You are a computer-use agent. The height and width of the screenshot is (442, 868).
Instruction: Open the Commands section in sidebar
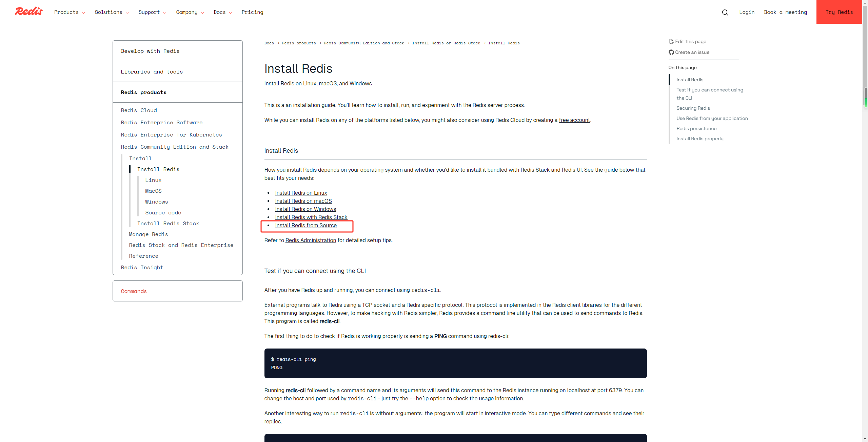click(x=134, y=291)
